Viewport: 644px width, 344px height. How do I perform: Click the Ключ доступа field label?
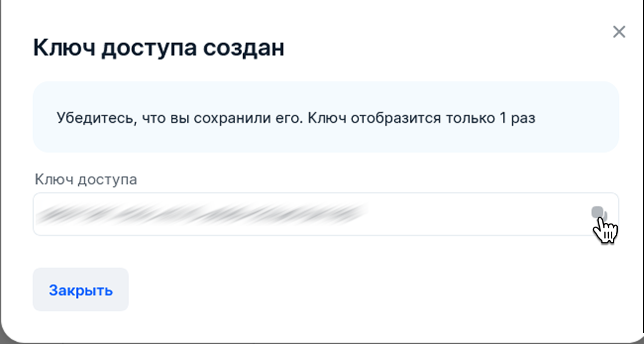86,179
